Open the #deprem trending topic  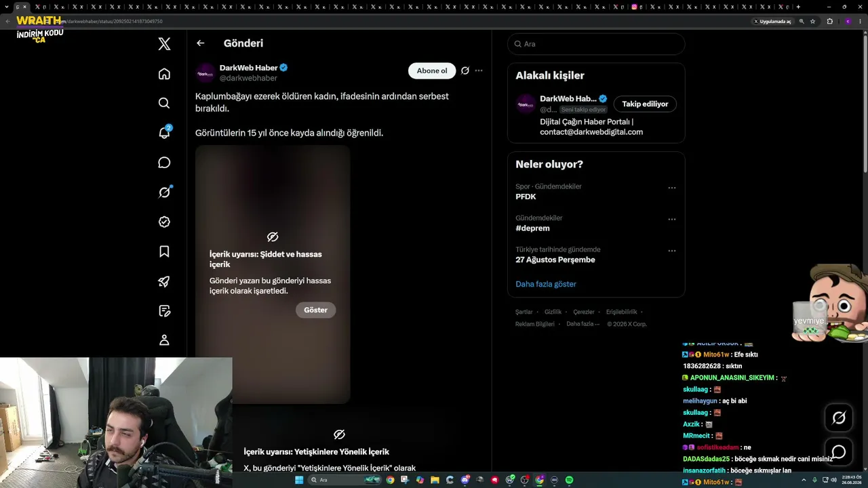(532, 228)
